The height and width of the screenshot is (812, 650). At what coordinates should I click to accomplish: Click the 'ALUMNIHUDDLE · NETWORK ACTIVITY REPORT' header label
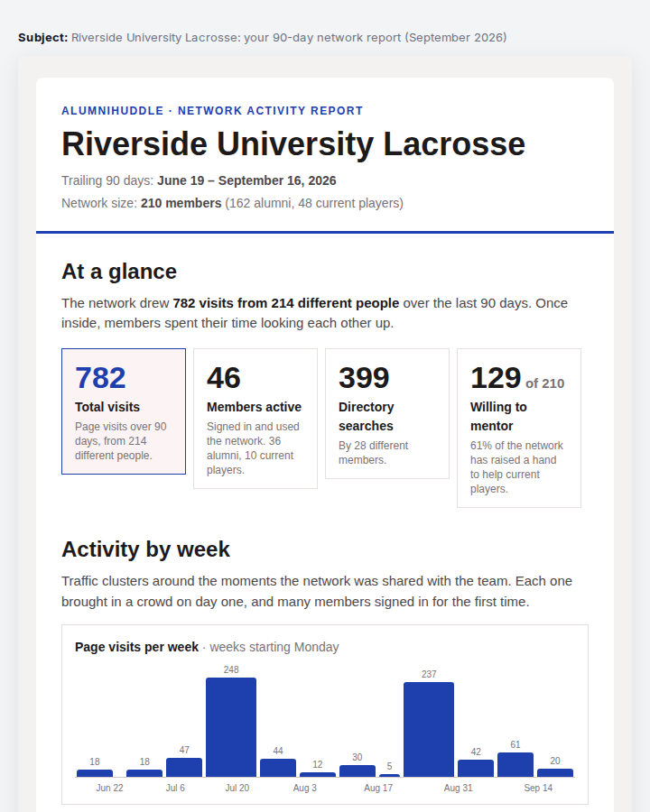(212, 111)
